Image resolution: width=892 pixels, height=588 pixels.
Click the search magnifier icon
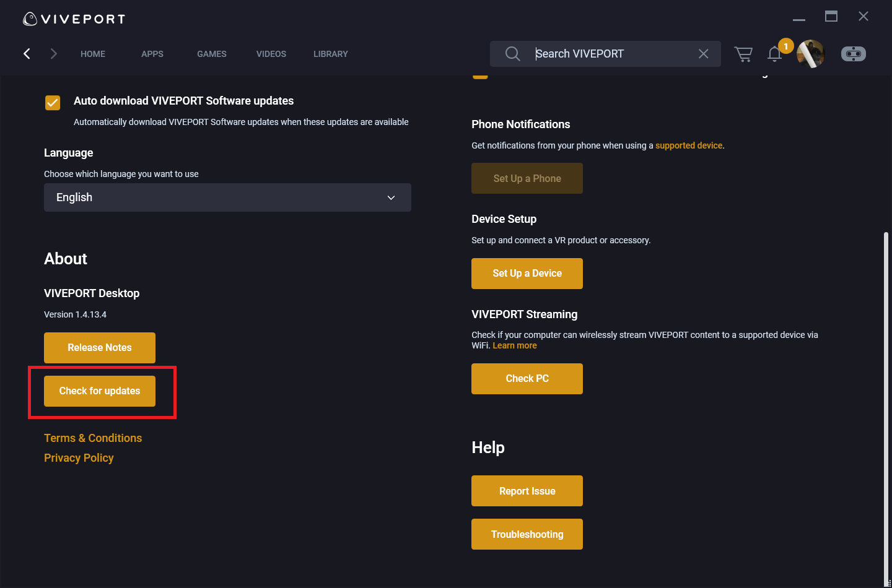512,54
